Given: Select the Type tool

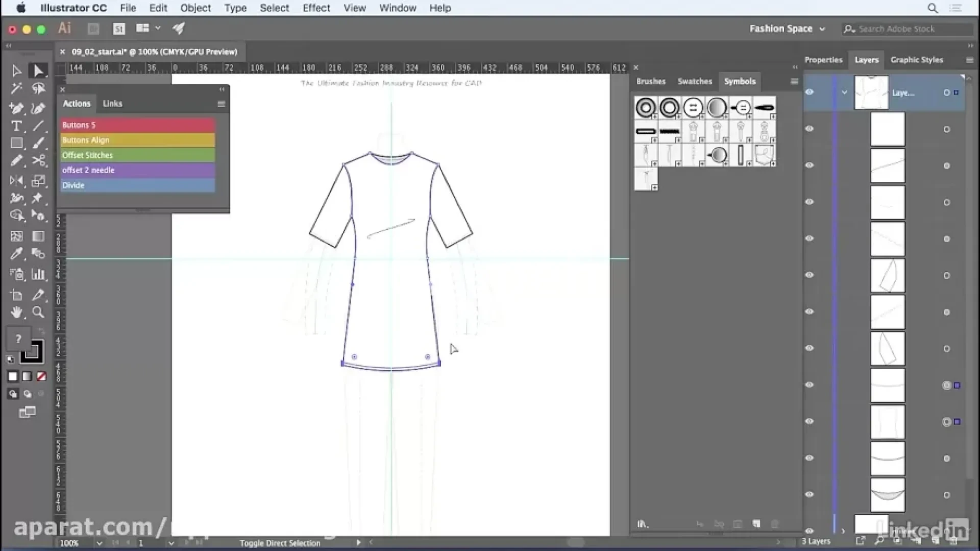Looking at the screenshot, I should click(x=16, y=126).
